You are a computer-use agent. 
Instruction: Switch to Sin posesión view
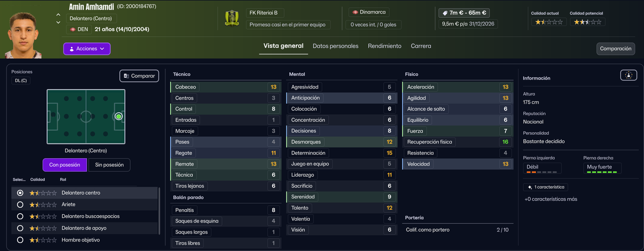click(109, 165)
